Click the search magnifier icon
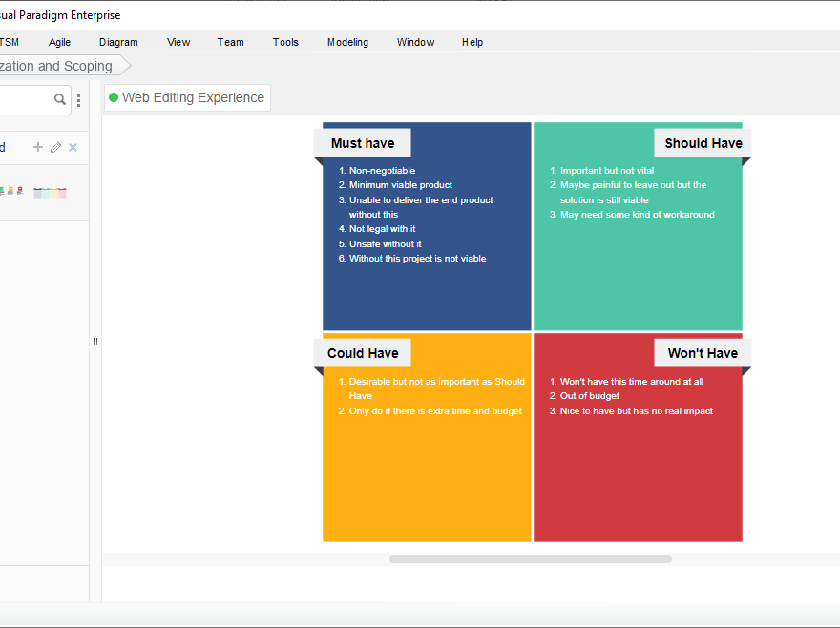Image resolution: width=840 pixels, height=628 pixels. click(x=60, y=99)
